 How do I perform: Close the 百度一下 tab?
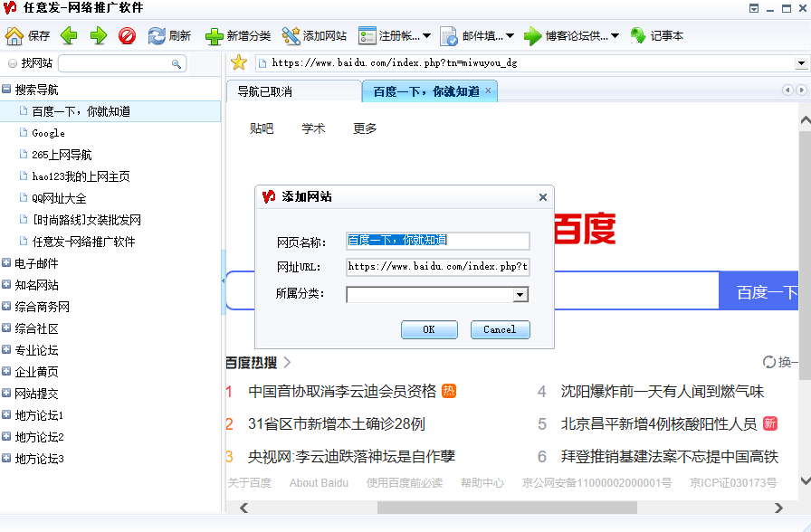488,91
